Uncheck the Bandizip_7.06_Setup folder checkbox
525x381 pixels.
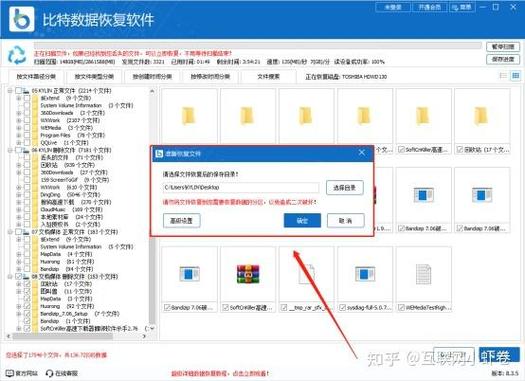(27, 314)
